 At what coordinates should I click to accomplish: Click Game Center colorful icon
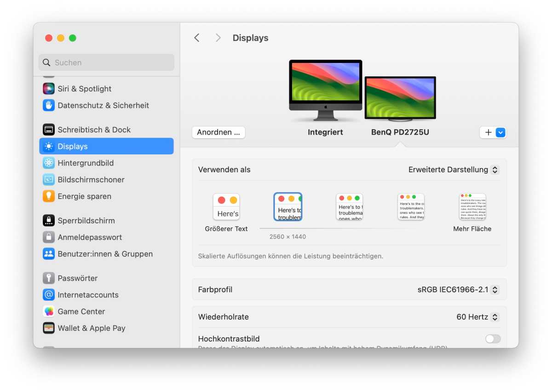49,311
